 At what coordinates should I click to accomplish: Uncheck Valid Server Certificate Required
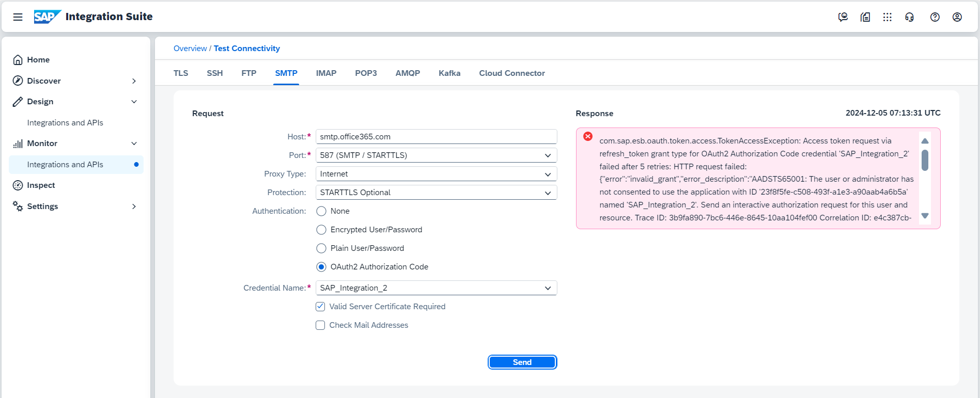point(320,307)
